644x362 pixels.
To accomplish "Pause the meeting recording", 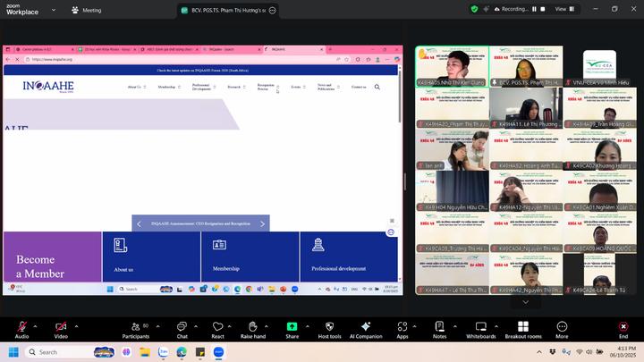I will tap(534, 9).
